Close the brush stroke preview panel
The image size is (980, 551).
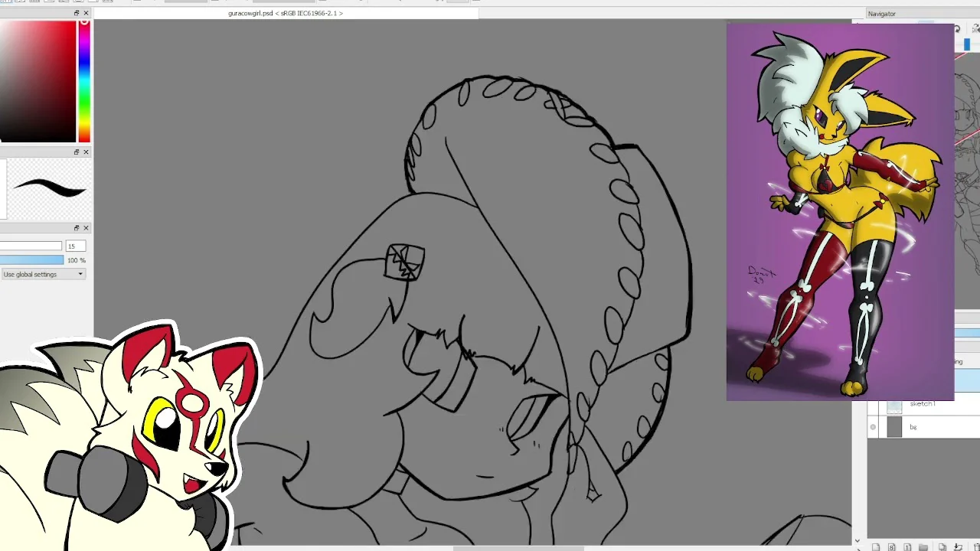[x=86, y=152]
